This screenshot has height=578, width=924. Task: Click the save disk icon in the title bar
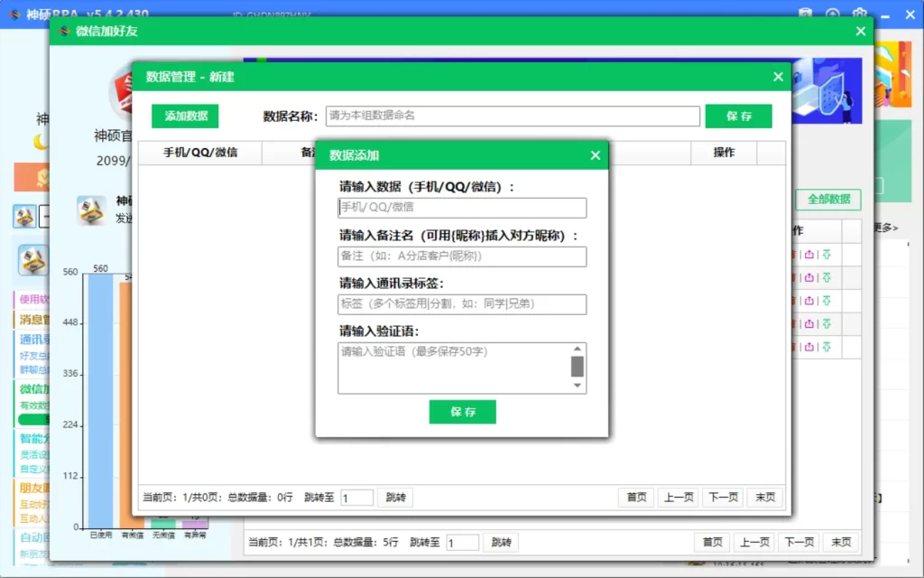806,14
